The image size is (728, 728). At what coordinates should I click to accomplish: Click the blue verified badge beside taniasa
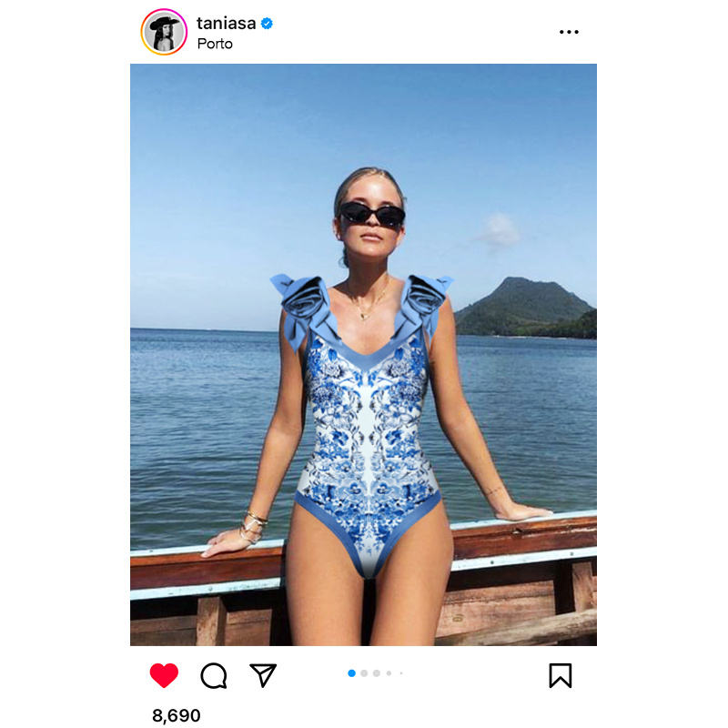pos(268,24)
